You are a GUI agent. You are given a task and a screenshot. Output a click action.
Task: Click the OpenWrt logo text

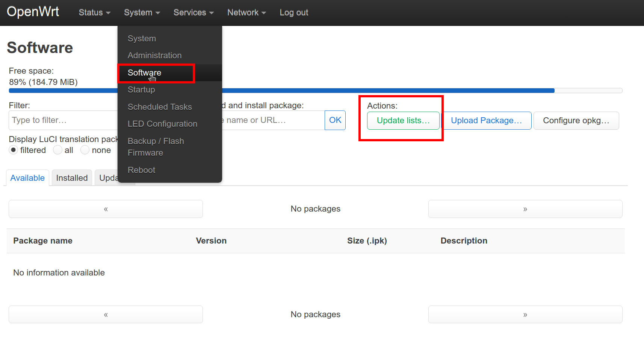click(33, 12)
